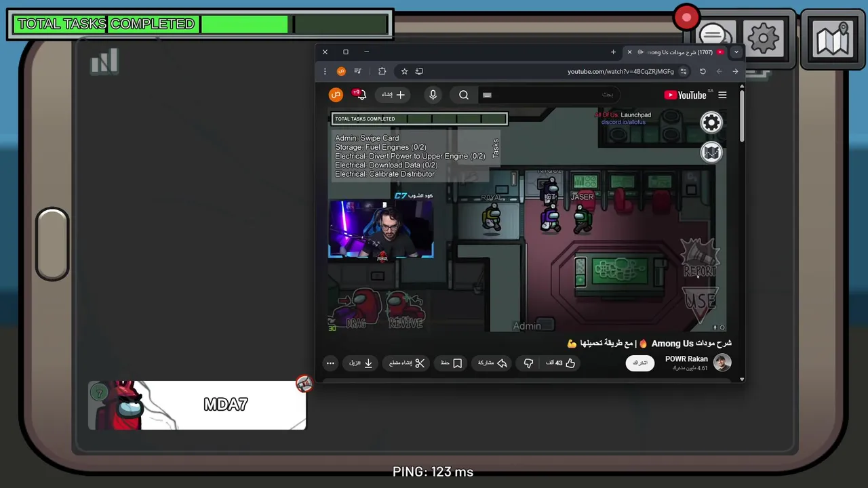This screenshot has width=868, height=488.
Task: Click the megaphone icon on MDA7 card
Action: click(304, 384)
